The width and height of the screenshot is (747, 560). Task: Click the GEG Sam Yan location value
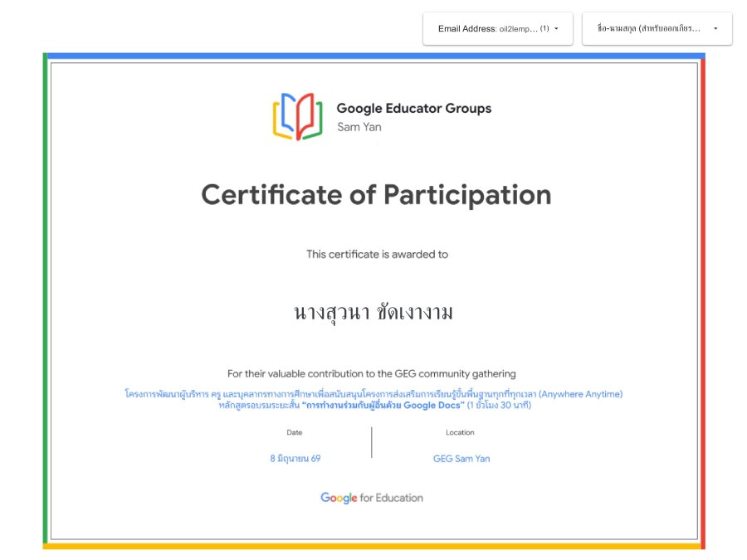[x=461, y=459]
